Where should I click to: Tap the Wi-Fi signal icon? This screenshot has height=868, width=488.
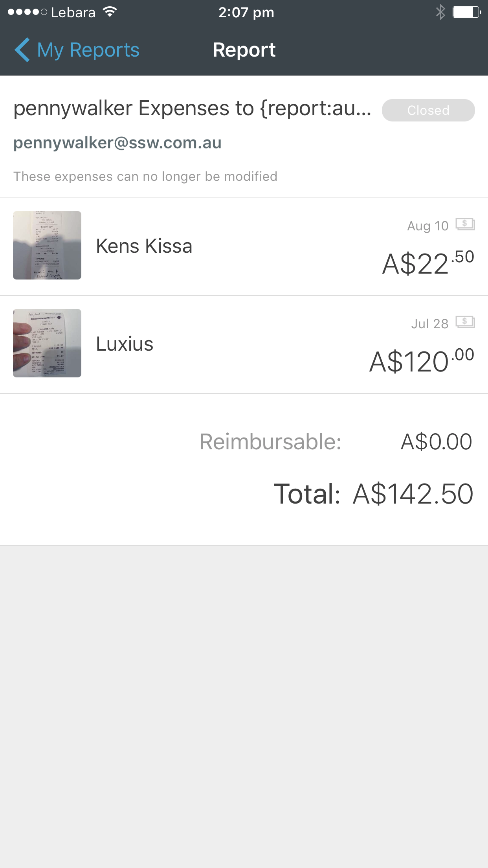tap(110, 12)
